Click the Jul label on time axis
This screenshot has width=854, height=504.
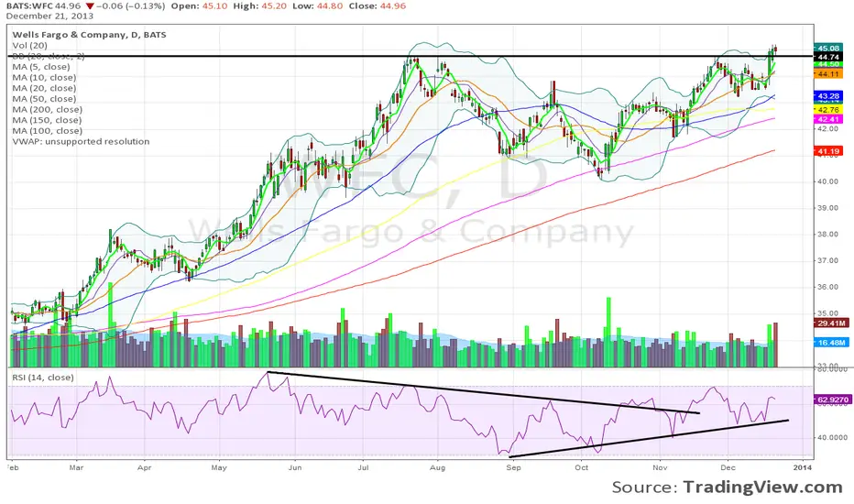point(363,467)
